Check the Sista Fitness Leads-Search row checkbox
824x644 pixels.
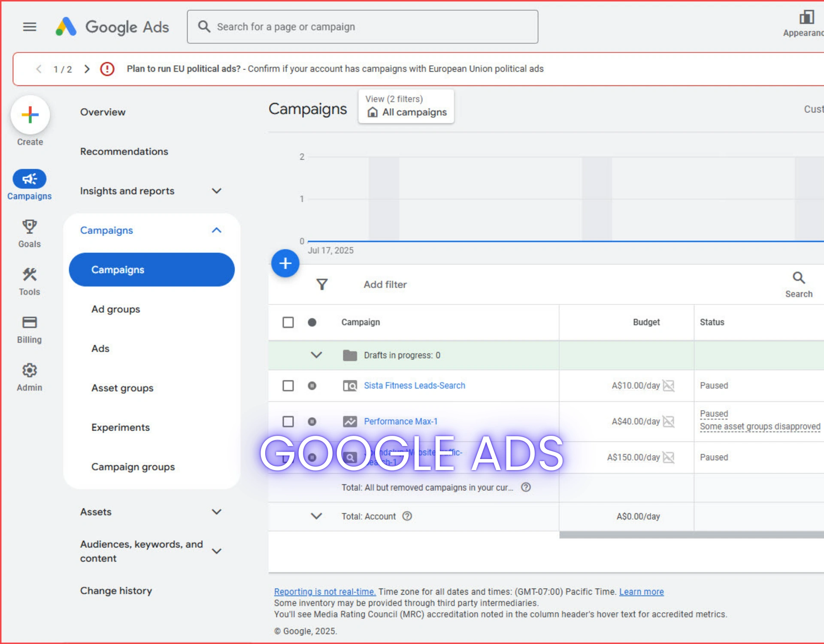(288, 386)
